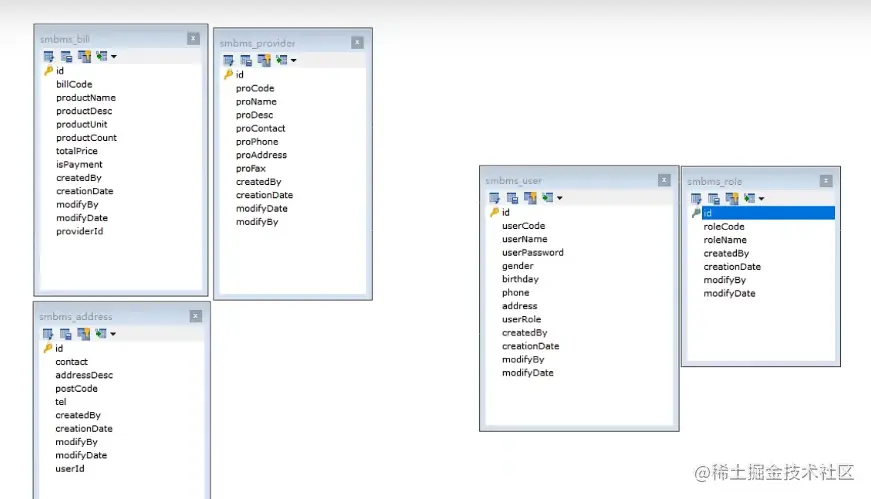
Task: Click the green-arrow table icon in smbms_address toolbar
Action: [x=101, y=333]
